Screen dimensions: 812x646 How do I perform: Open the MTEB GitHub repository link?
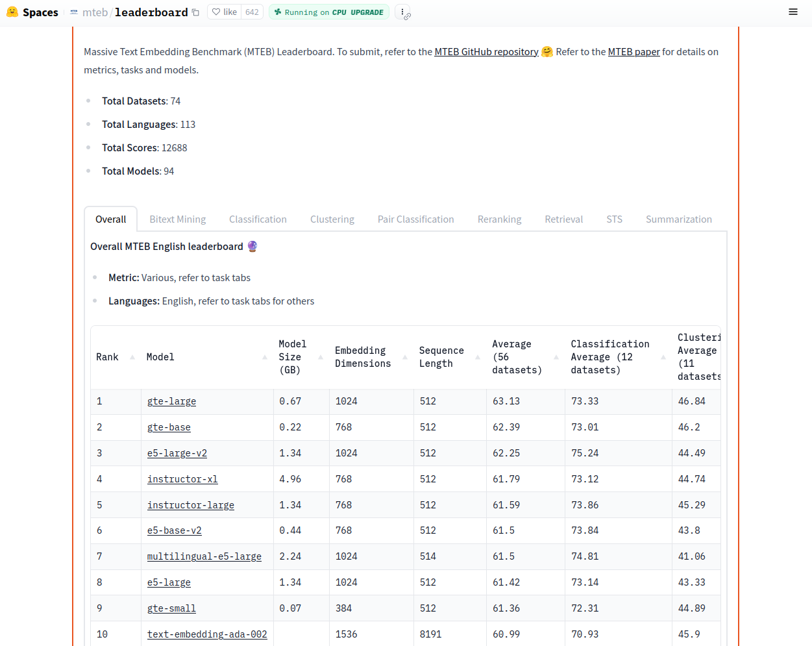tap(486, 52)
